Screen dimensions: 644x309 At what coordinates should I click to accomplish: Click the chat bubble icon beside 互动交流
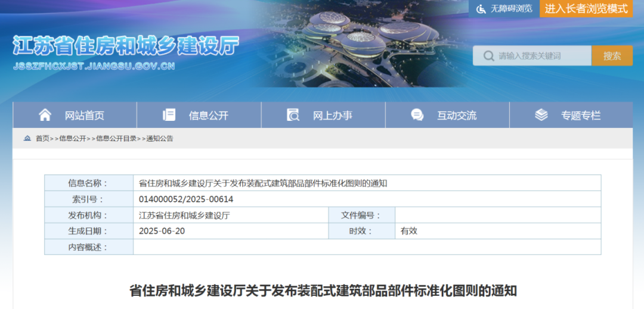click(417, 115)
